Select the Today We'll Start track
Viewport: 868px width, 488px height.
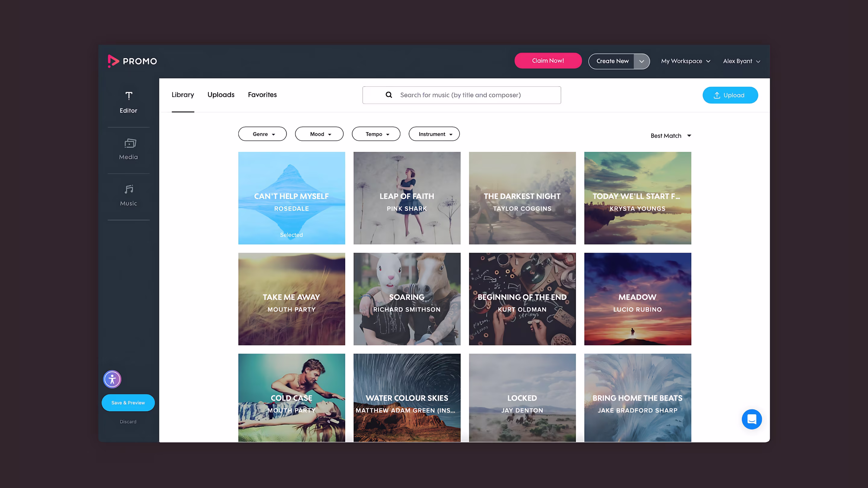pos(637,198)
